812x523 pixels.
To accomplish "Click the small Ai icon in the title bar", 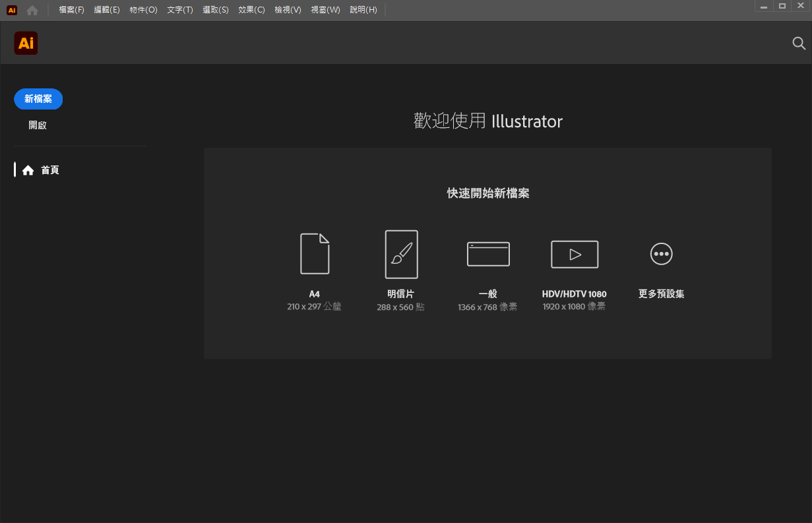I will pyautogui.click(x=12, y=10).
